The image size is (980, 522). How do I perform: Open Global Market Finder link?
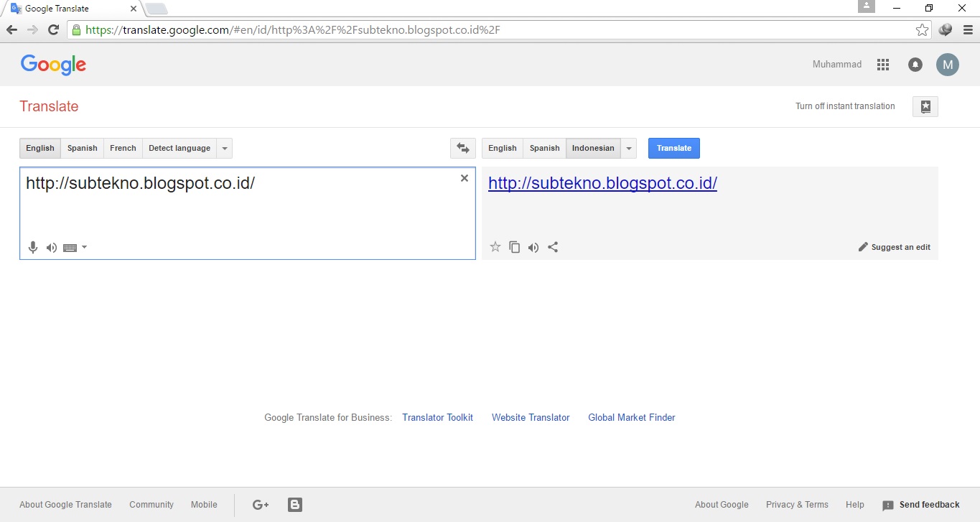coord(632,417)
